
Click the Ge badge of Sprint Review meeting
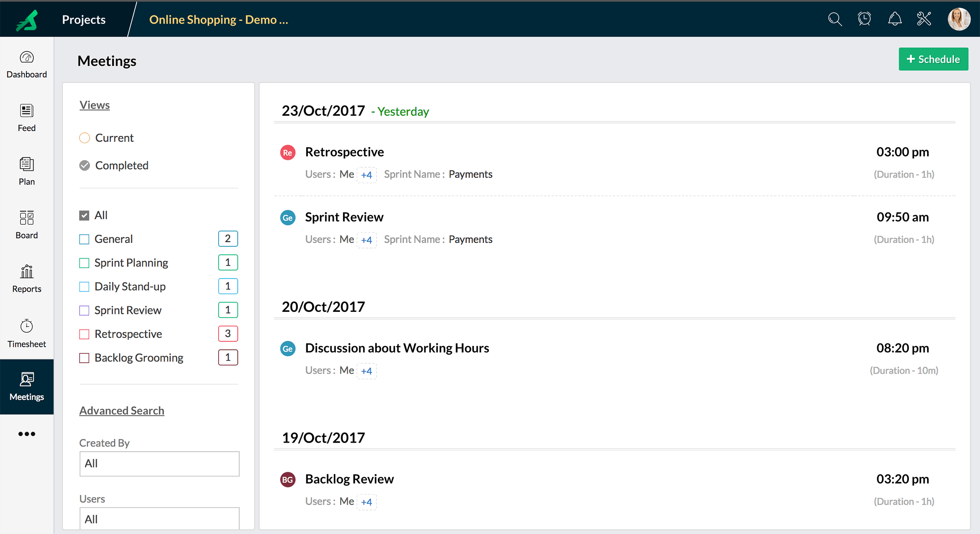tap(288, 218)
